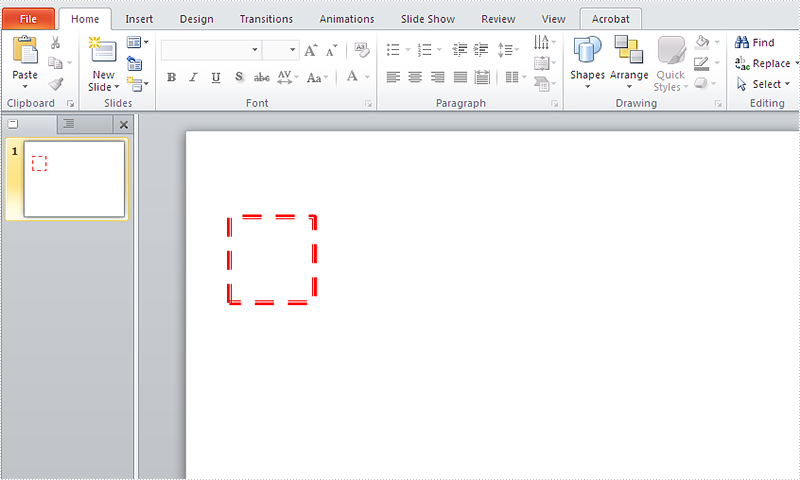
Task: Center the text alignment
Action: point(415,77)
